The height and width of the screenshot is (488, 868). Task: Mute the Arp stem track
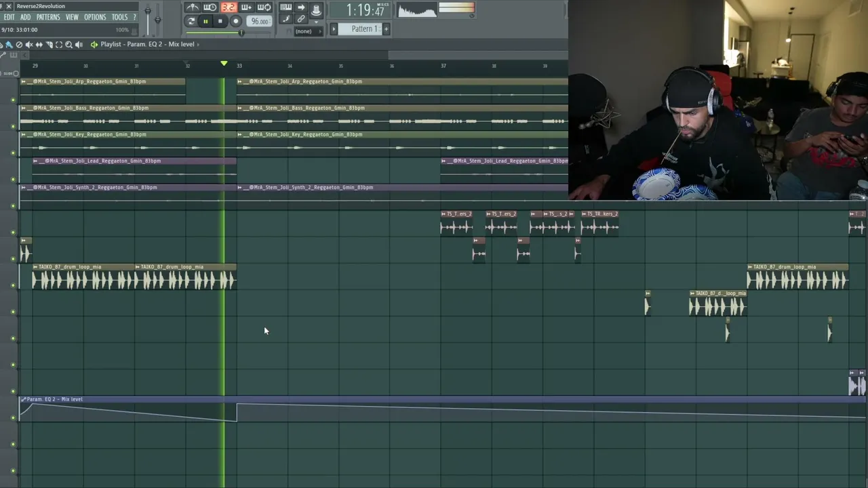click(13, 100)
